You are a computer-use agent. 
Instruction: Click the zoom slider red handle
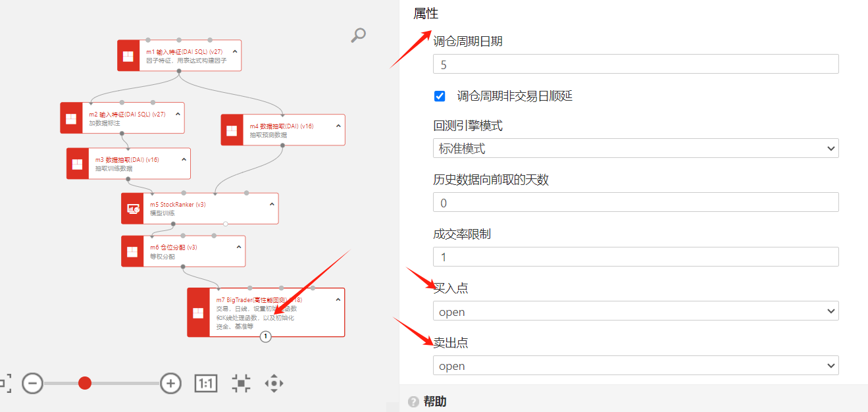[x=85, y=383]
